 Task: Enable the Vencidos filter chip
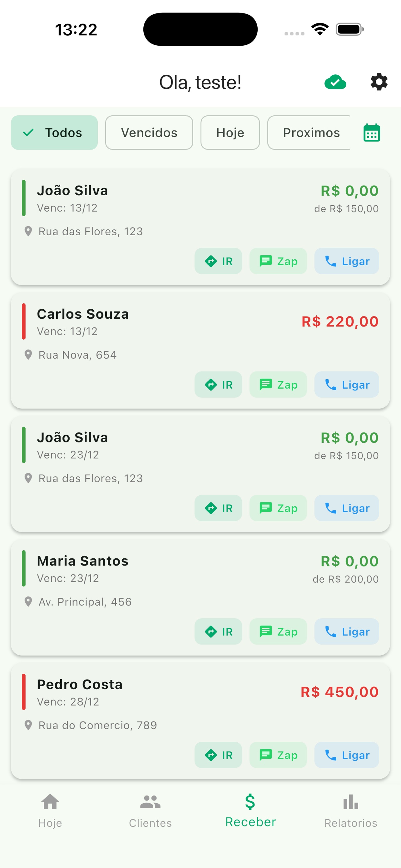click(149, 133)
